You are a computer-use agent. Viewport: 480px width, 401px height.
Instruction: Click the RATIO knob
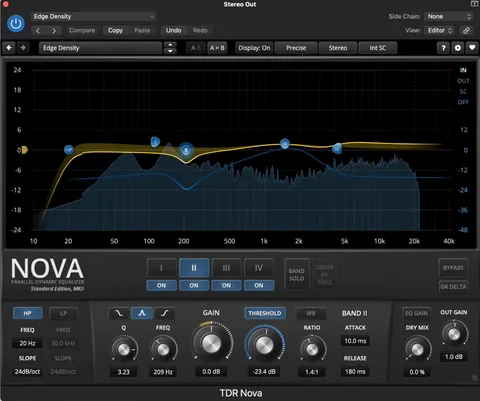(x=312, y=349)
